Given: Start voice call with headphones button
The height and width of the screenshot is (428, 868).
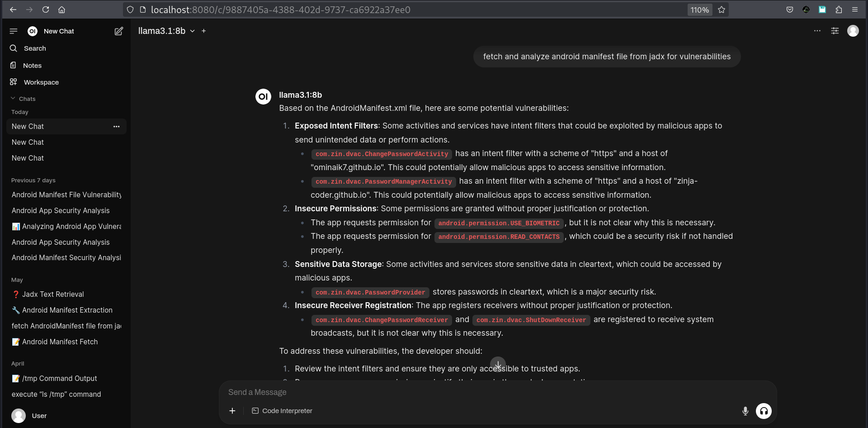Looking at the screenshot, I should pyautogui.click(x=764, y=411).
